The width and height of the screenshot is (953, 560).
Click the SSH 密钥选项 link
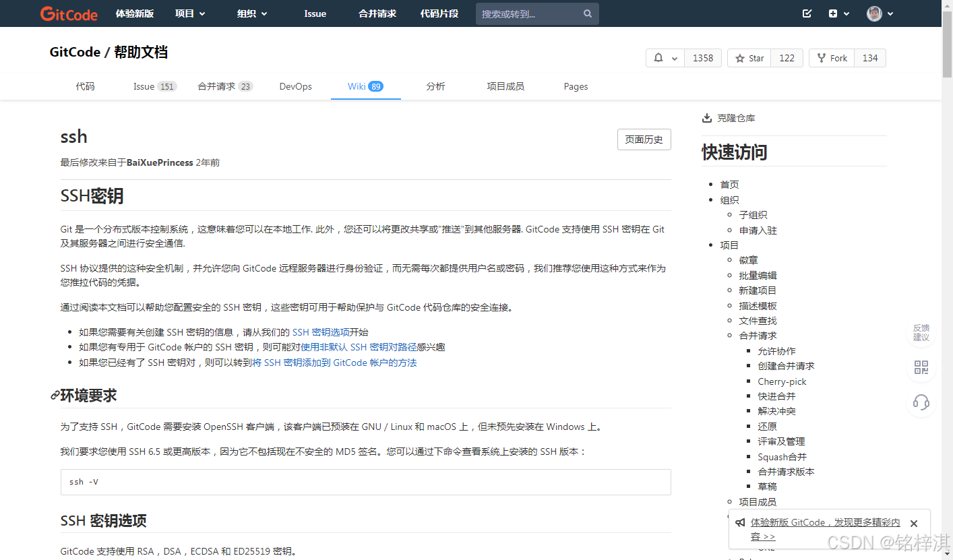(x=321, y=332)
